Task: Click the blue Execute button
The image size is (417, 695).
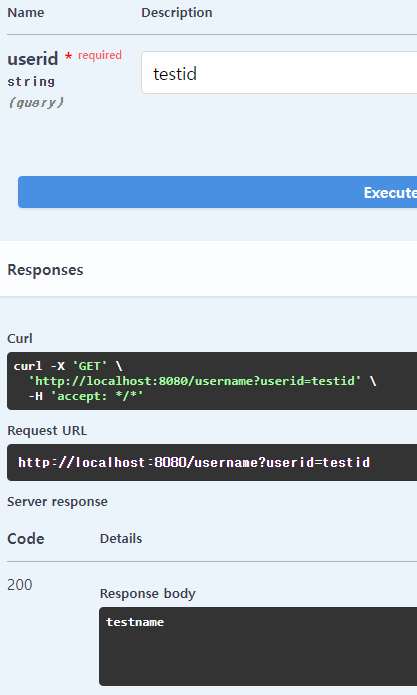Action: (218, 192)
